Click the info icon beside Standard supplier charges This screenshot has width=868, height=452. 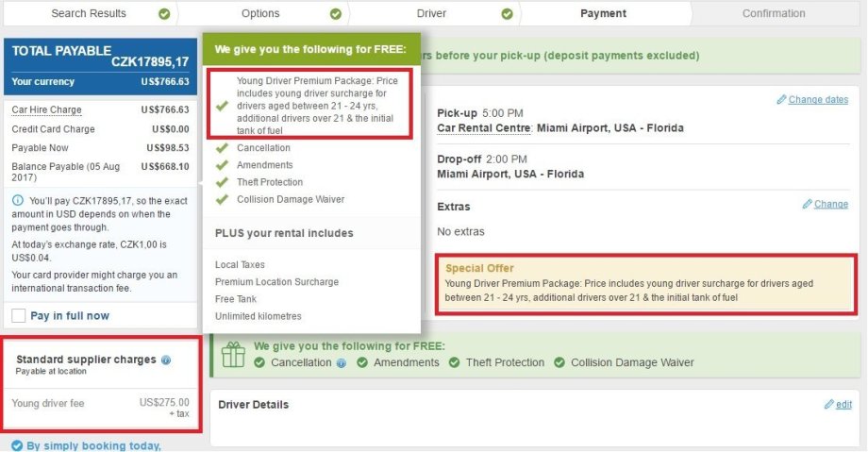click(x=166, y=360)
